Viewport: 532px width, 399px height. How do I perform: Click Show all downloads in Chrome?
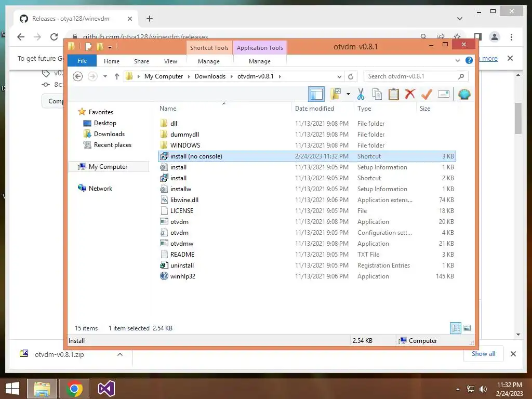tap(483, 353)
